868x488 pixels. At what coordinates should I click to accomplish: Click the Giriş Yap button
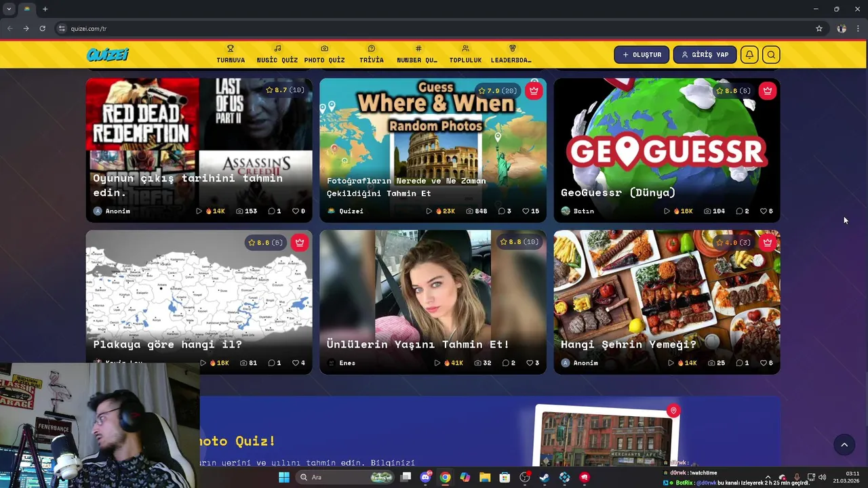point(705,55)
